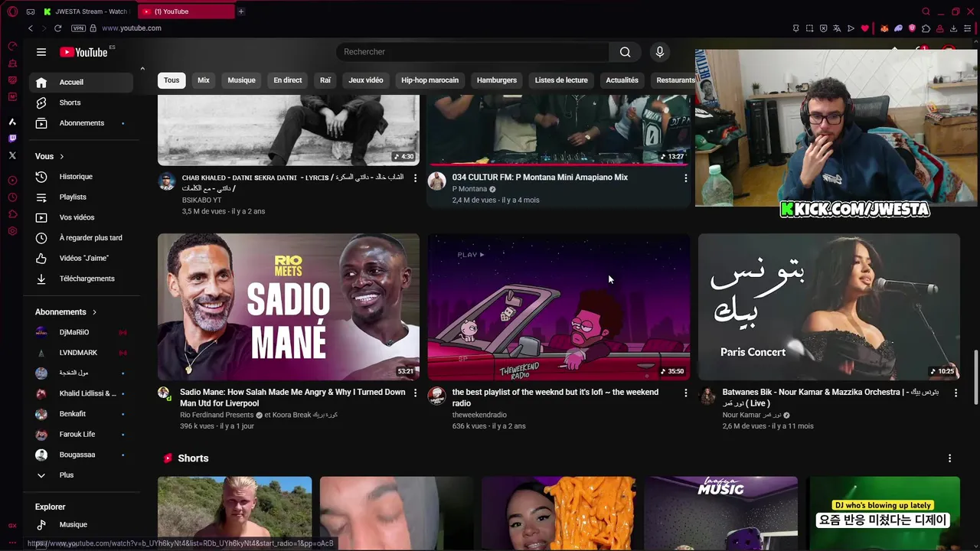This screenshot has width=980, height=551.
Task: Click the page vertical scrollbar thumb
Action: [x=975, y=376]
